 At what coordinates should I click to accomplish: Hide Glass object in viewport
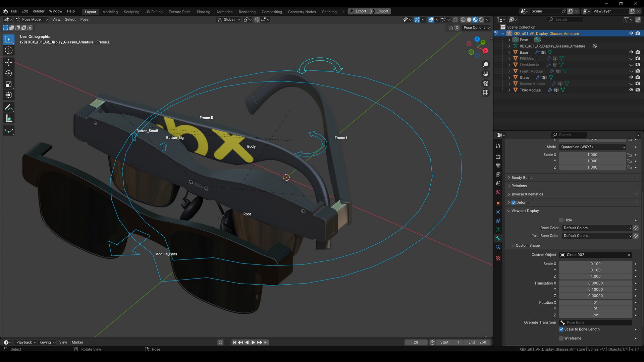[x=631, y=77]
